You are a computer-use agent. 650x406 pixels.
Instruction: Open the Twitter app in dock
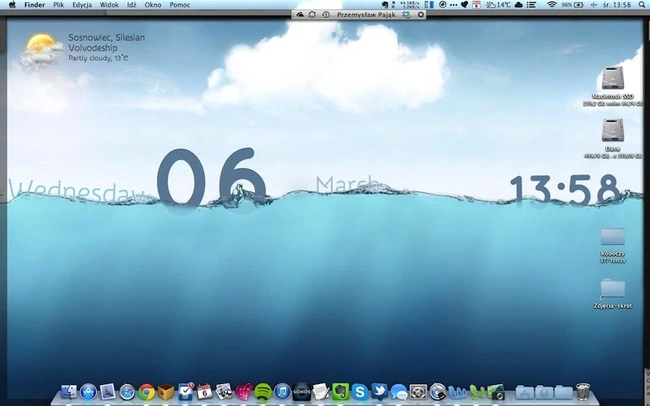point(379,391)
